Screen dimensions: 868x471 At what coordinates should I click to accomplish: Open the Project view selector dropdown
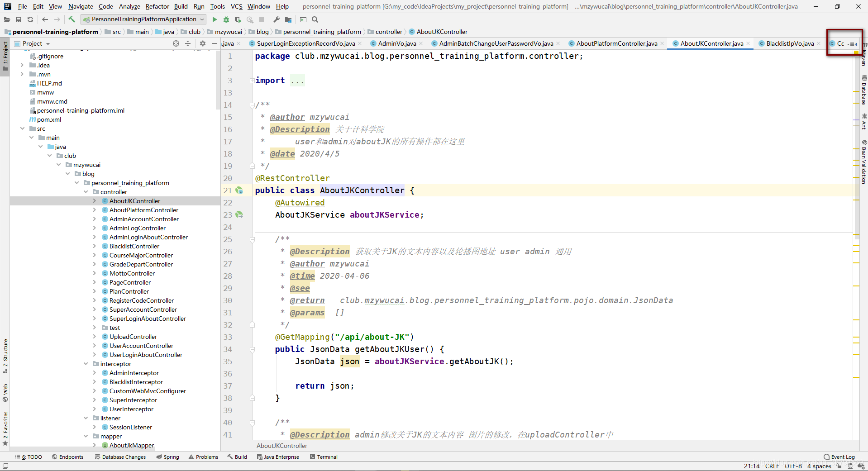click(x=33, y=43)
